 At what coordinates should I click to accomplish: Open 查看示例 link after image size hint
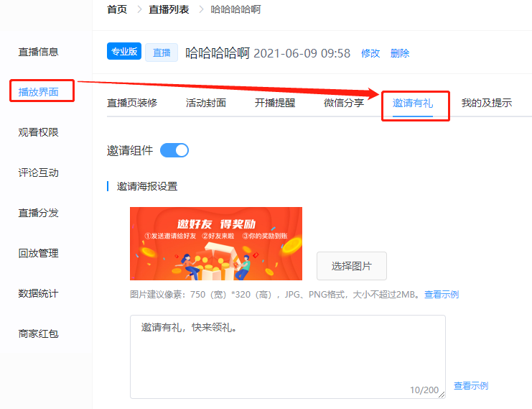[x=442, y=295]
